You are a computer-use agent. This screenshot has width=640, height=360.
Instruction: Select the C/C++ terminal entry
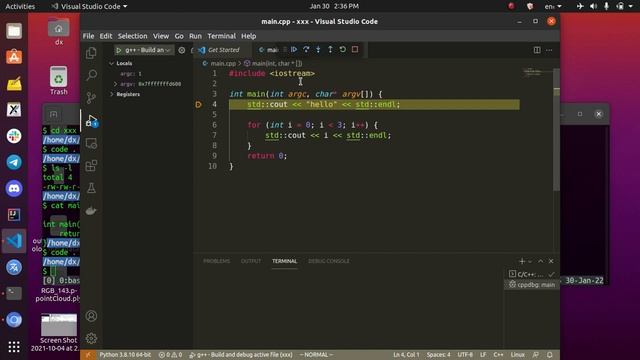531,274
